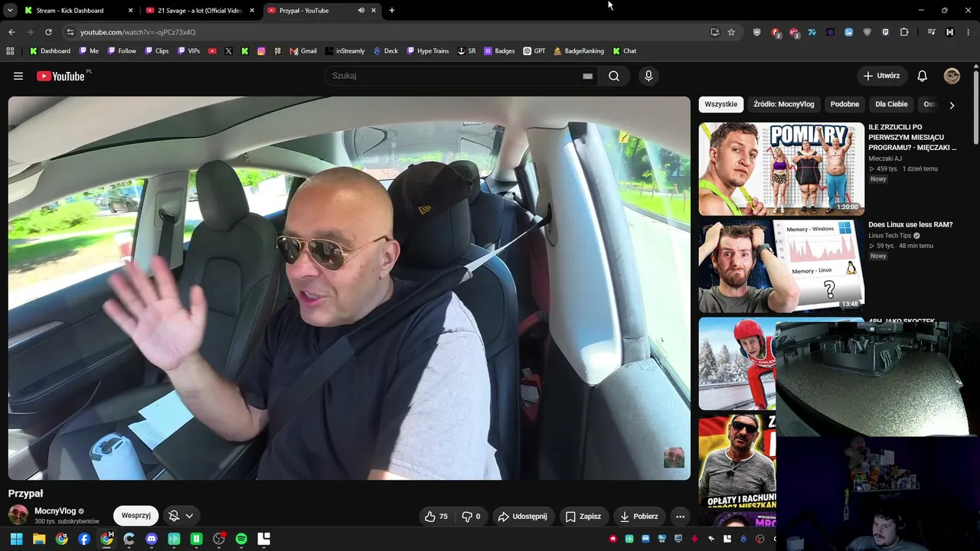Open the Chrome tab search dropdown
Screen dimensions: 980x551
coord(10,11)
